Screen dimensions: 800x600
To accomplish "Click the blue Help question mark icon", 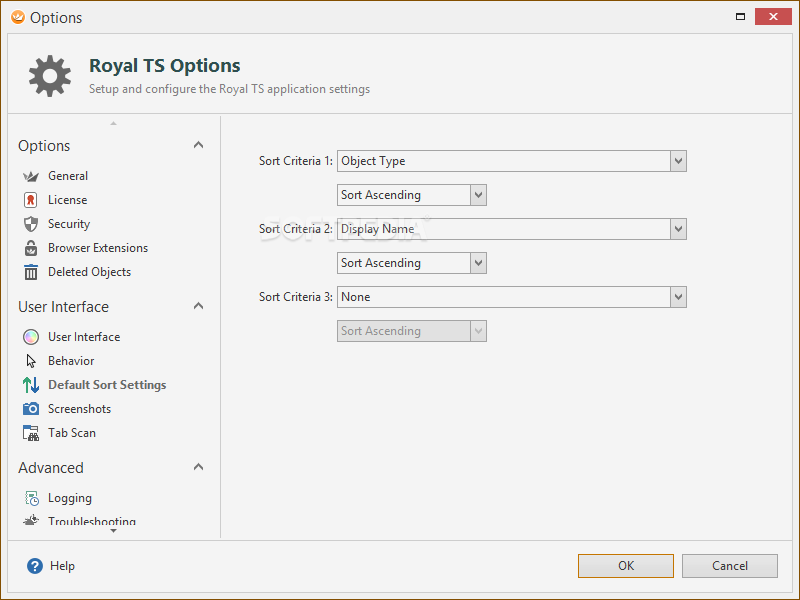I will tap(35, 566).
